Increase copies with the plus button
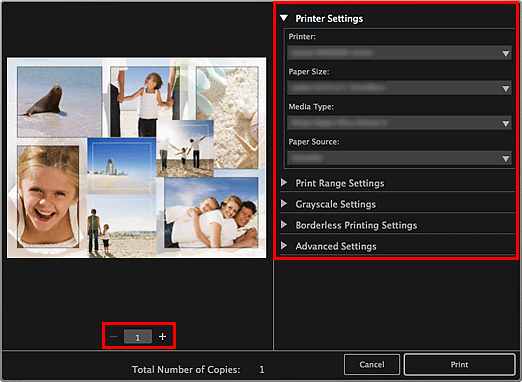522x382 pixels. 162,337
